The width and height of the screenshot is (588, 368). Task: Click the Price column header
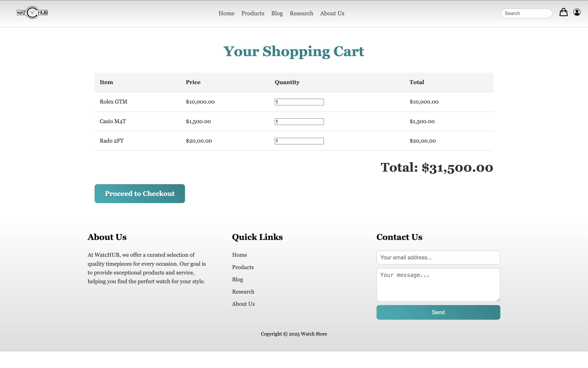(x=193, y=82)
